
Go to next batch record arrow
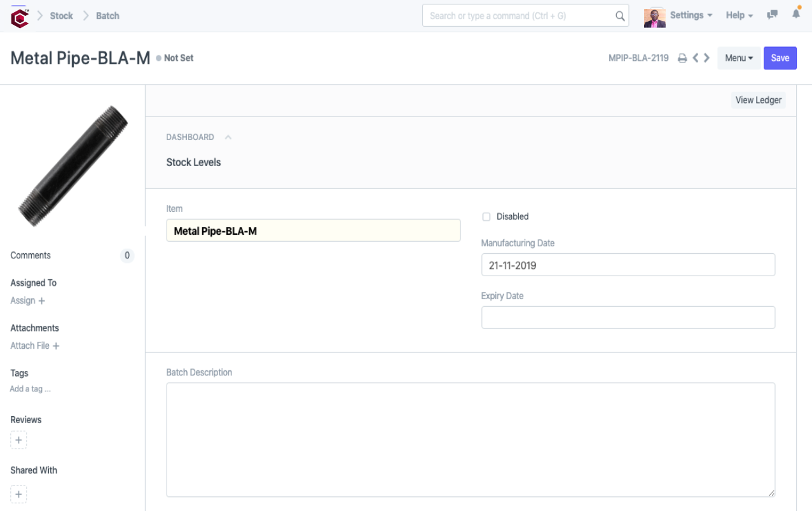706,58
